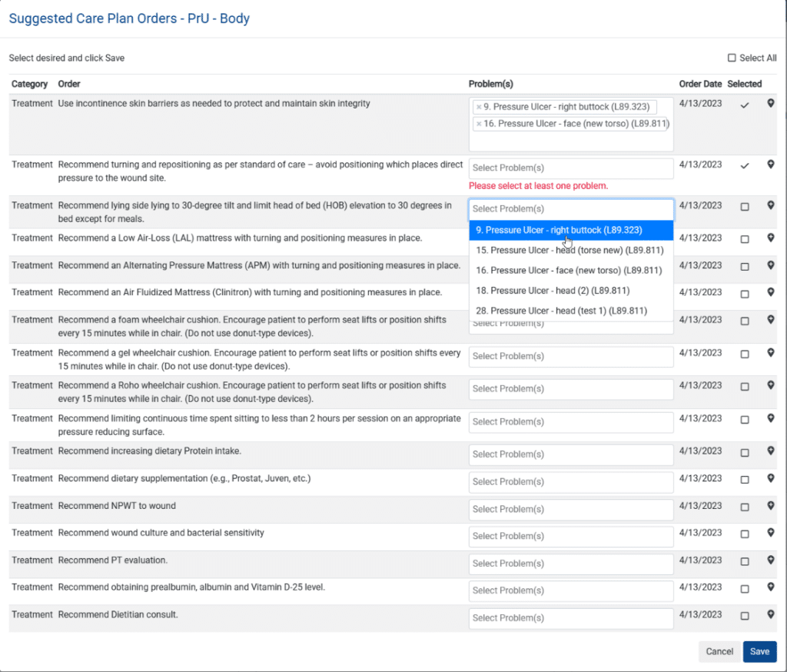Click location pin for wound culture row
Viewport: 787px width, 672px height.
tap(770, 533)
